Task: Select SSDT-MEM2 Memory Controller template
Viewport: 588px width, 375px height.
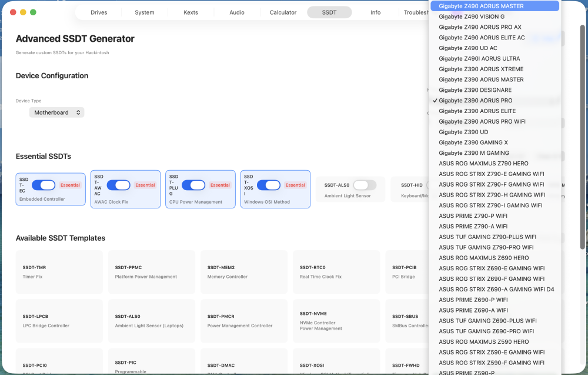Action: point(244,272)
